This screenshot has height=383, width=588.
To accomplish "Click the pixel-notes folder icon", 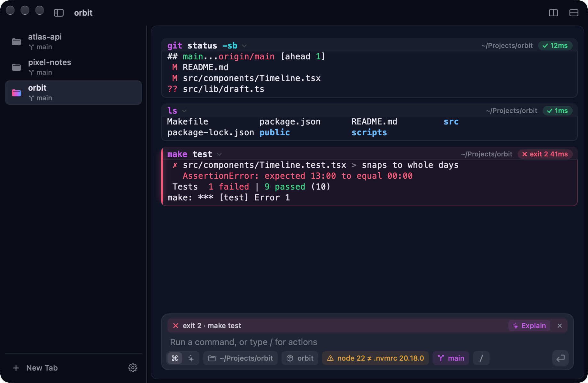I will pos(16,67).
